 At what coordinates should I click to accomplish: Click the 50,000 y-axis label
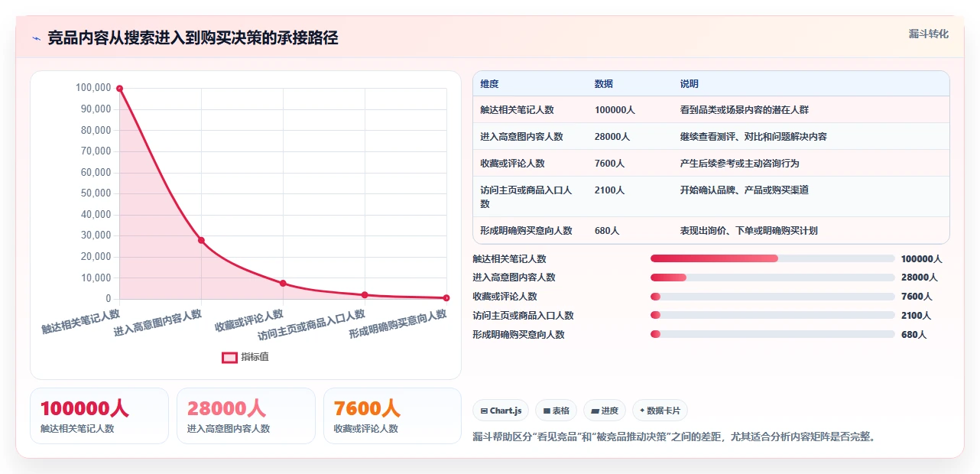96,193
